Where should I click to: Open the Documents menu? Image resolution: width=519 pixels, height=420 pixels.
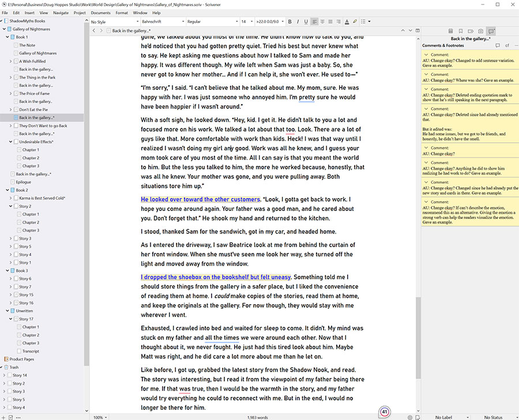[101, 12]
